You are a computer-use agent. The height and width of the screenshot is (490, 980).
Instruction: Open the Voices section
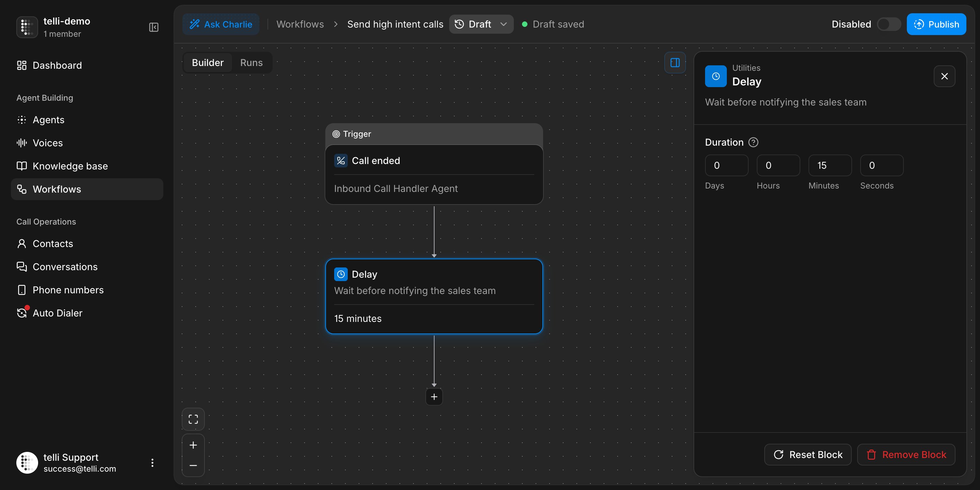87,143
